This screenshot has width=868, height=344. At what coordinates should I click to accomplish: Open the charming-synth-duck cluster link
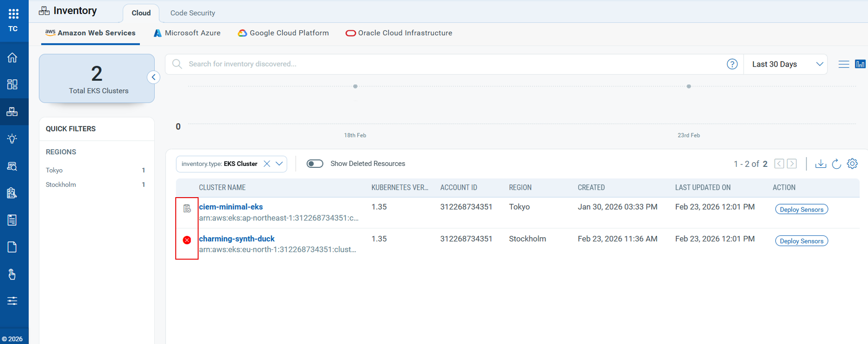point(237,239)
